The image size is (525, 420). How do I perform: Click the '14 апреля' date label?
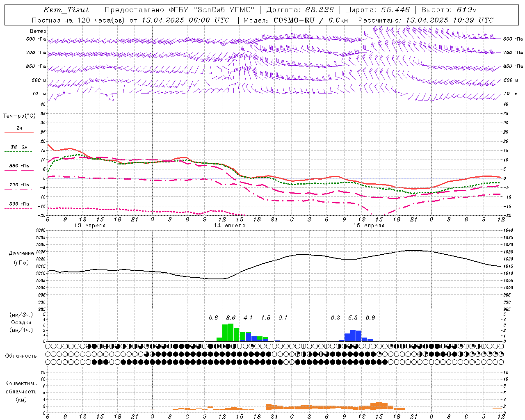(229, 226)
